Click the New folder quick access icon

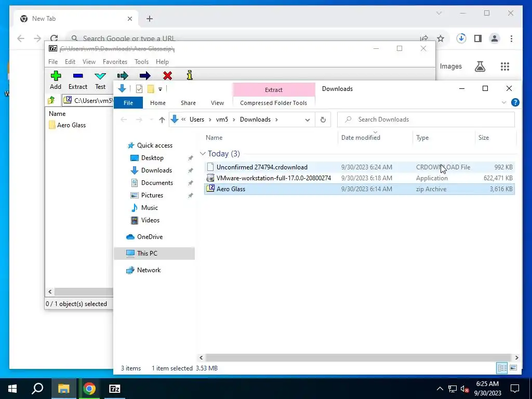coord(151,89)
